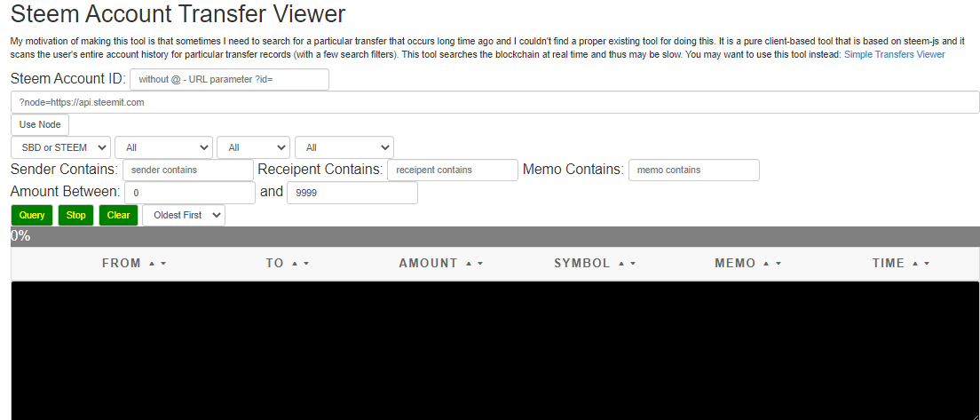Open the Oldest First sort dropdown

[184, 215]
